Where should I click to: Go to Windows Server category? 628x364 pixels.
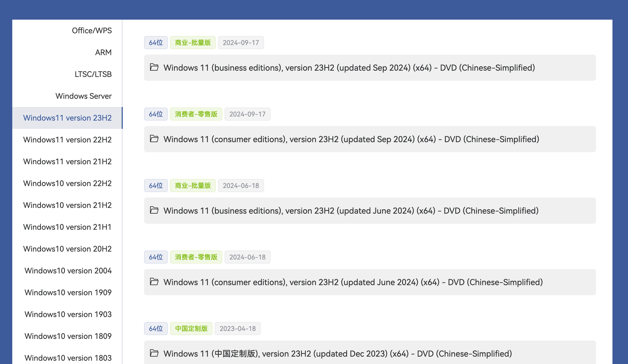(x=83, y=96)
